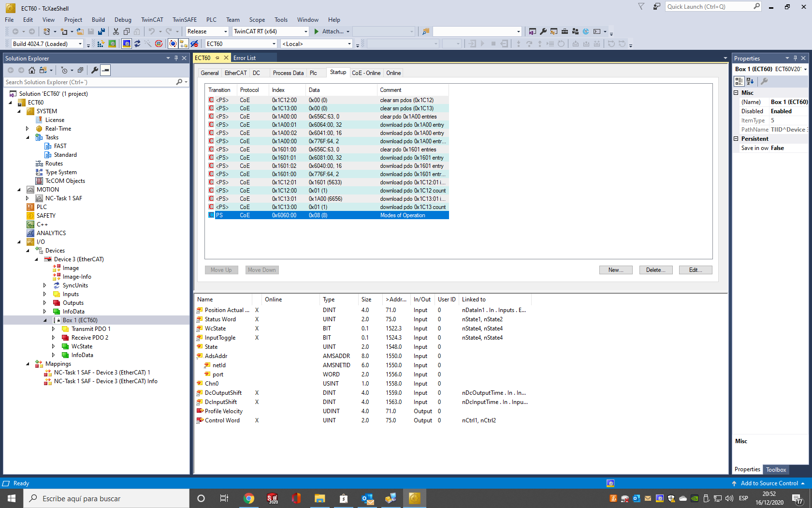Click Collapse All in Solution Explorer
This screenshot has height=508, width=812.
click(x=80, y=70)
